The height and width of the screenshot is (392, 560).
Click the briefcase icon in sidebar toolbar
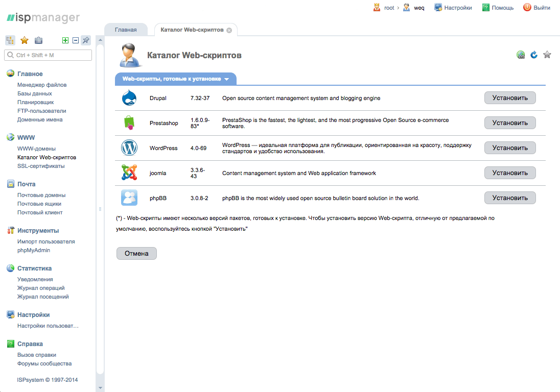[x=38, y=40]
